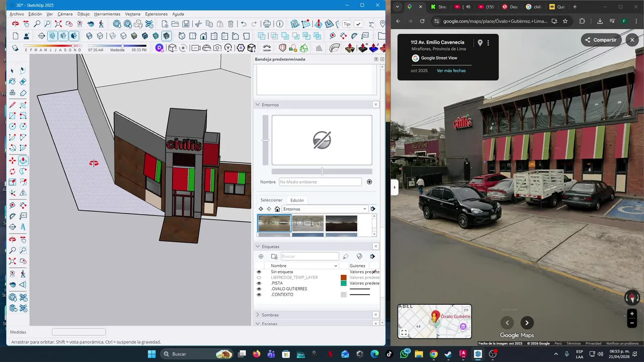Select the Line pencil tool
The width and height of the screenshot is (644, 362).
point(13,105)
